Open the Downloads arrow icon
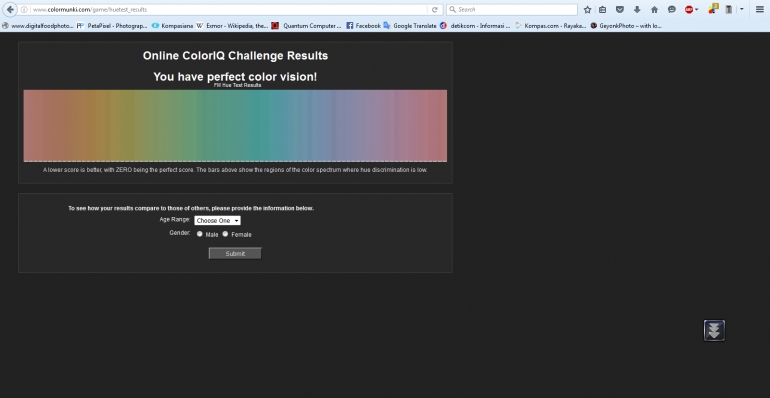Viewport: 770px width, 398px height. [x=637, y=9]
